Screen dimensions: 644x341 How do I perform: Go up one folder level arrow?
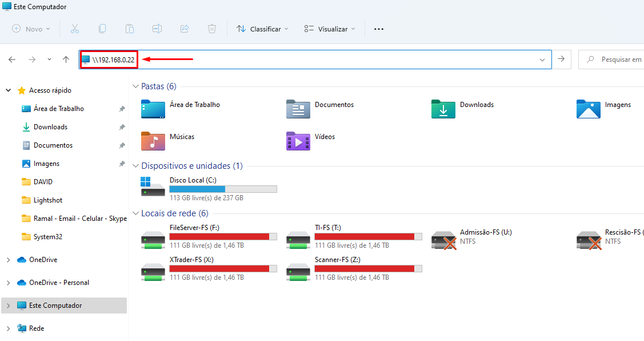[66, 60]
